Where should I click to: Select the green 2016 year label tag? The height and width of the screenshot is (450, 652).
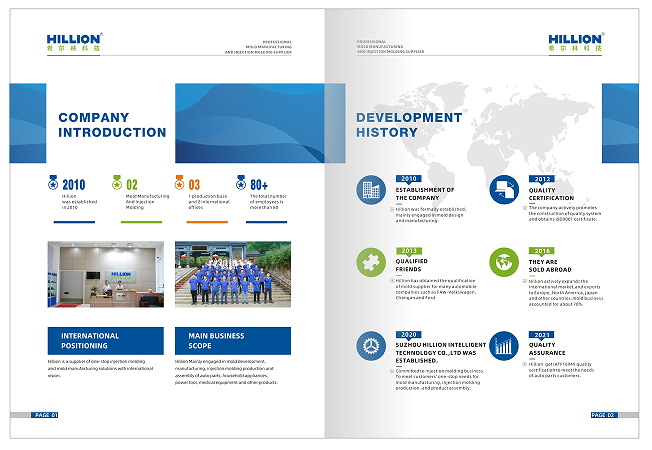click(541, 251)
